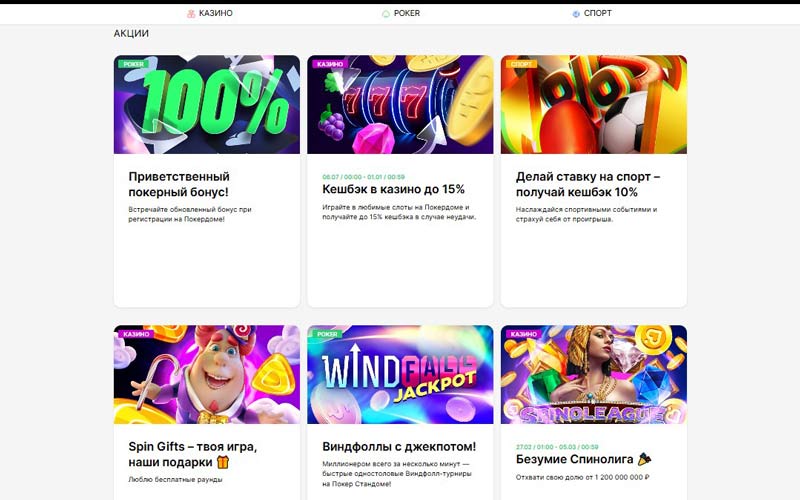This screenshot has width=800, height=500.
Task: Open the 'Делай ставку на спорт' promo title
Action: [588, 184]
